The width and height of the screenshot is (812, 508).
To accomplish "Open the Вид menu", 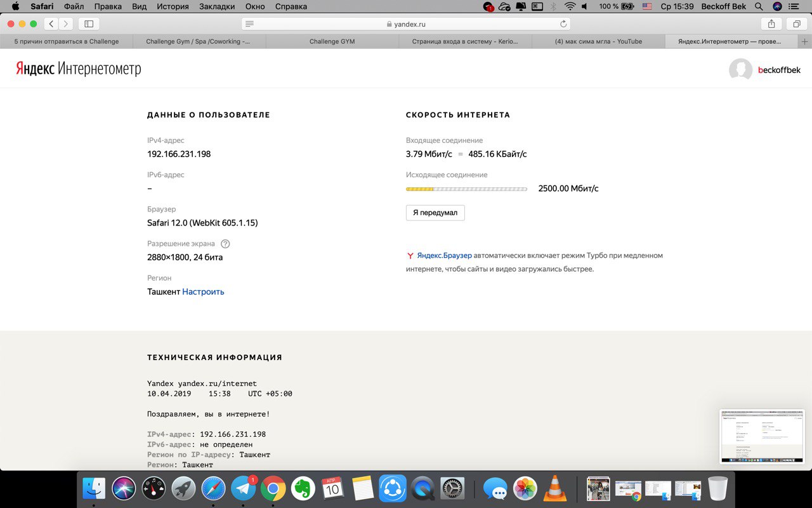I will point(139,6).
